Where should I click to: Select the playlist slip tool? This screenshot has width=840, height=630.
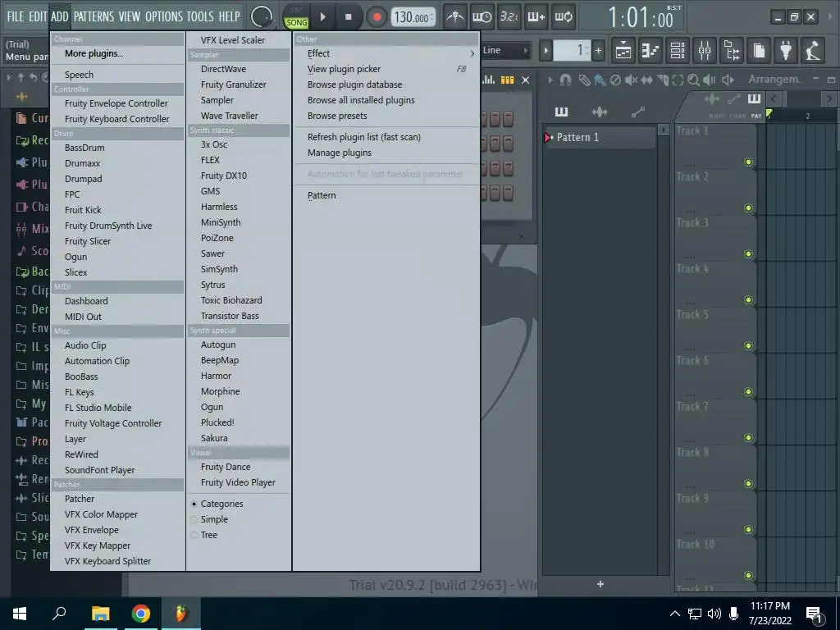coord(647,80)
